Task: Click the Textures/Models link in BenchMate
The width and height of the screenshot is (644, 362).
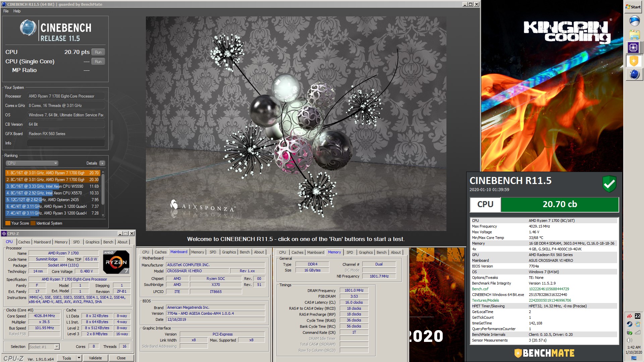Action: [x=485, y=300]
